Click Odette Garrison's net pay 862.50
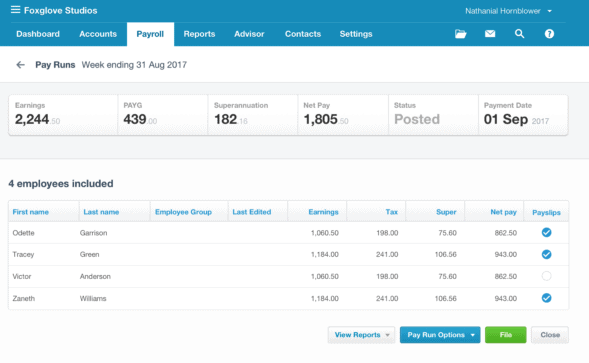The height and width of the screenshot is (363, 589). click(x=506, y=233)
